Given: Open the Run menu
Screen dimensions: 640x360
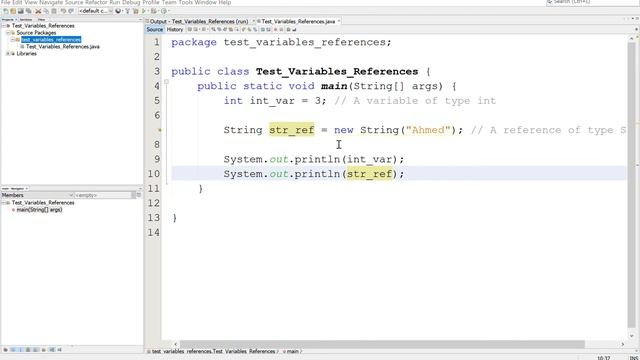Looking at the screenshot, I should tap(115, 2).
